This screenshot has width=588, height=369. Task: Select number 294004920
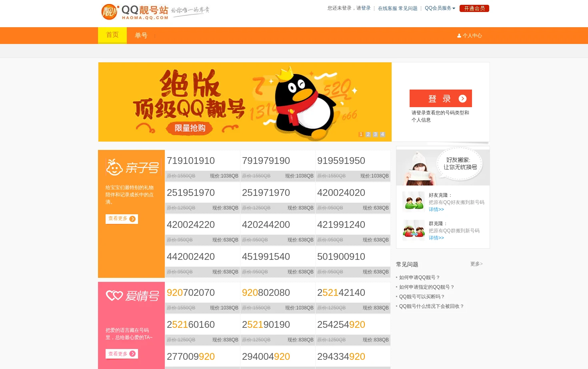tap(266, 357)
